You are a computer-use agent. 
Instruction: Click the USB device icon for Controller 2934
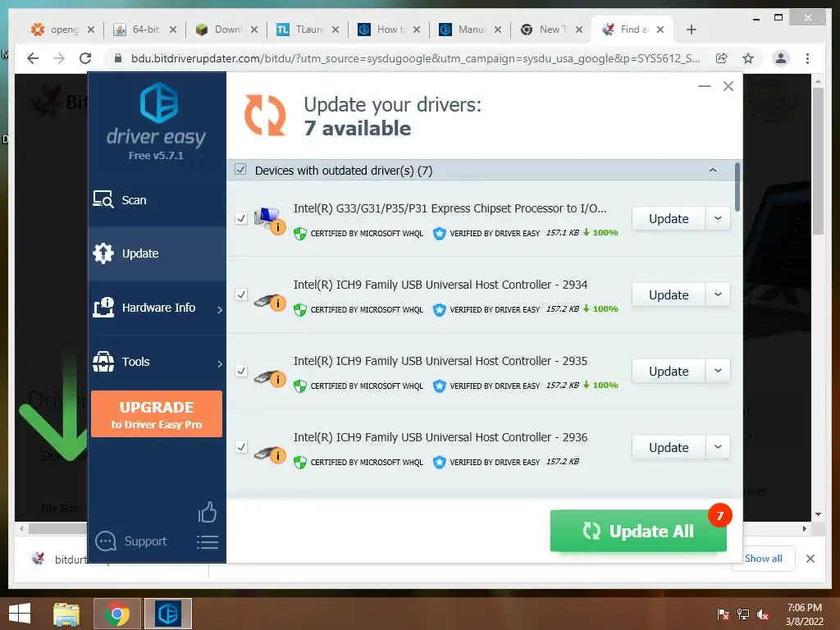coord(269,302)
